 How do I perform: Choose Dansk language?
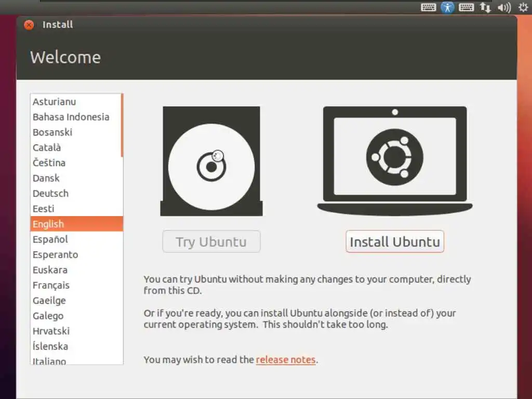point(77,178)
